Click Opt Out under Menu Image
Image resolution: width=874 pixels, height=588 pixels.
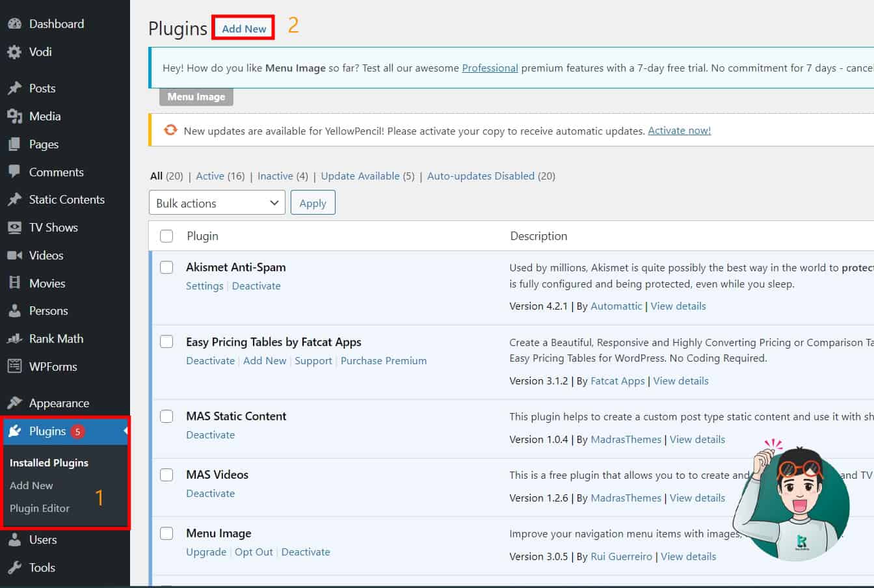pyautogui.click(x=254, y=552)
